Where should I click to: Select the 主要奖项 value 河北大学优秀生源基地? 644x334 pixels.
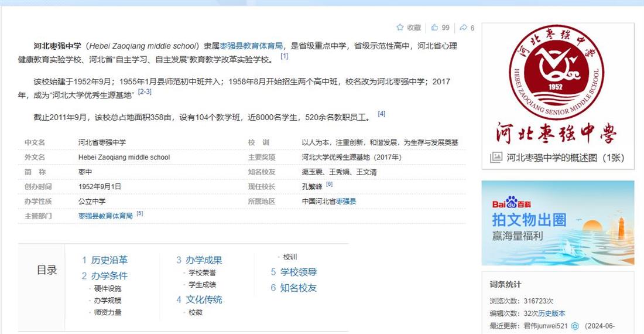[352, 158]
